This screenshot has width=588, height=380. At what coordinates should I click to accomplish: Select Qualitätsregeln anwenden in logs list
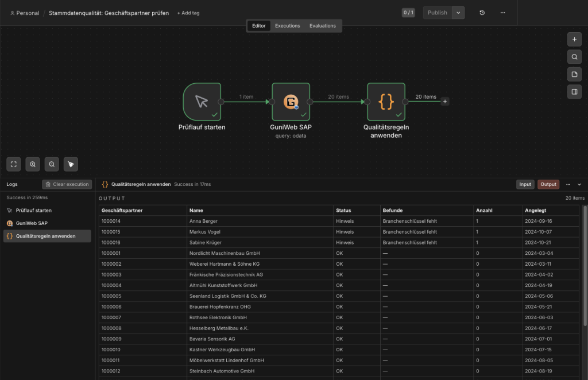point(47,236)
